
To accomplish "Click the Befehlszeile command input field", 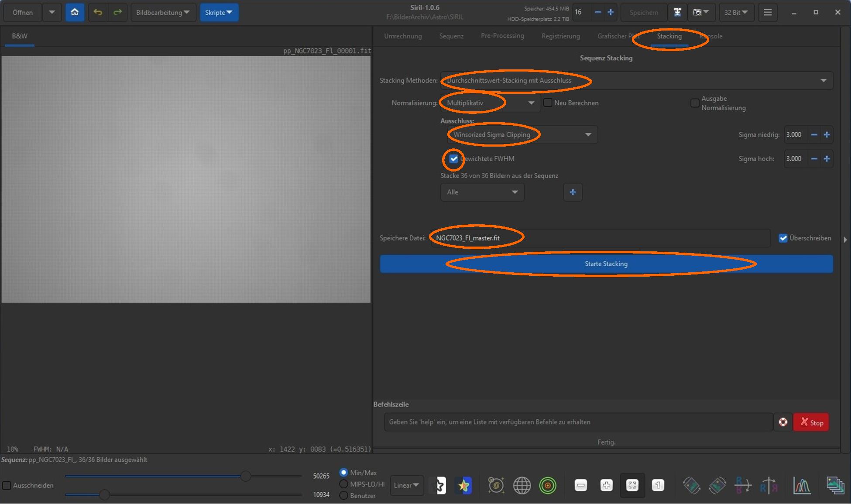I will coord(578,422).
